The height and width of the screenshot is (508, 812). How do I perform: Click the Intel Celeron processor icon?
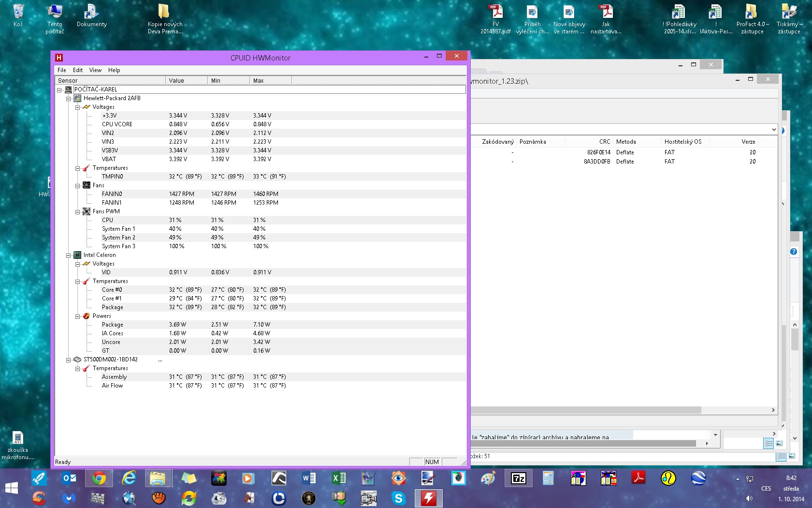point(77,255)
